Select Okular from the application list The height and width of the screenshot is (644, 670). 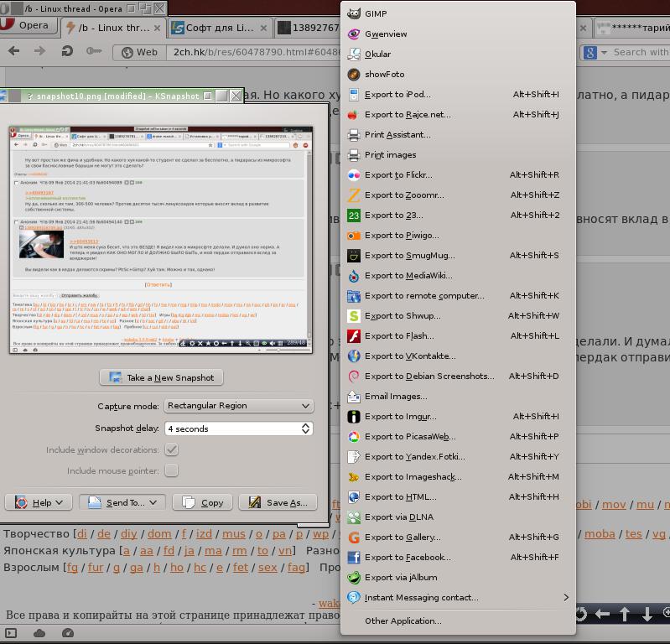pos(458,54)
